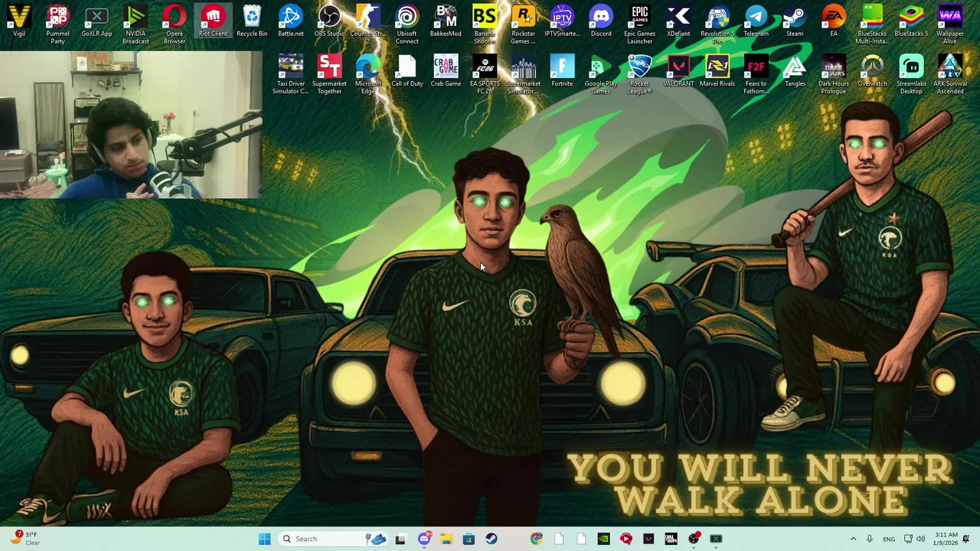Select the Taxi Driver Simulator icon
Viewport: 980px width, 551px height.
(x=290, y=75)
